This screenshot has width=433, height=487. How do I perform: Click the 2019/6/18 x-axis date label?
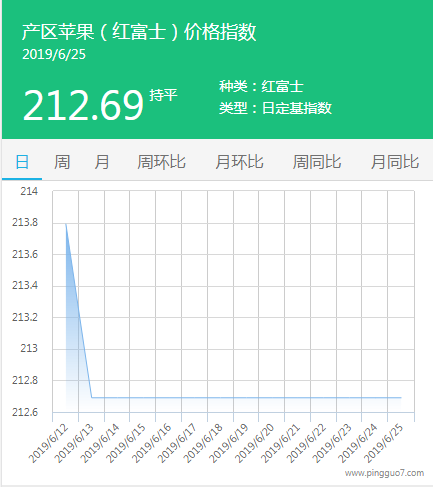click(x=203, y=443)
